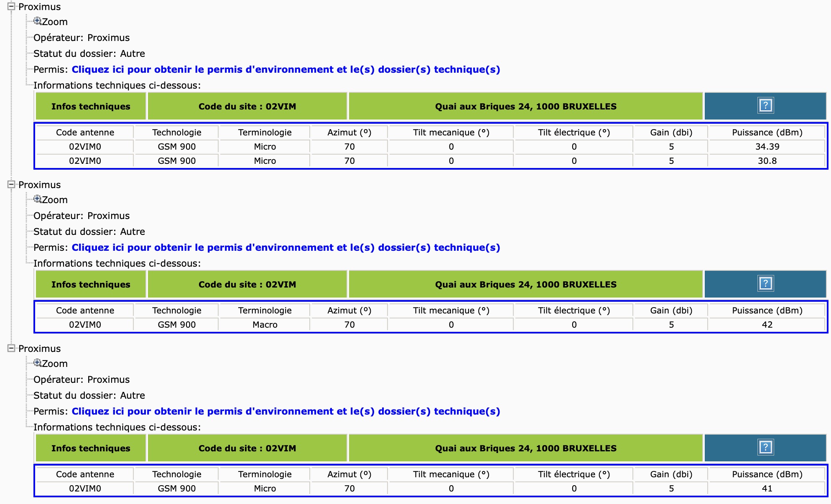The image size is (831, 504).
Task: Select Opérateur: Proximus in third entry
Action: pyautogui.click(x=82, y=379)
